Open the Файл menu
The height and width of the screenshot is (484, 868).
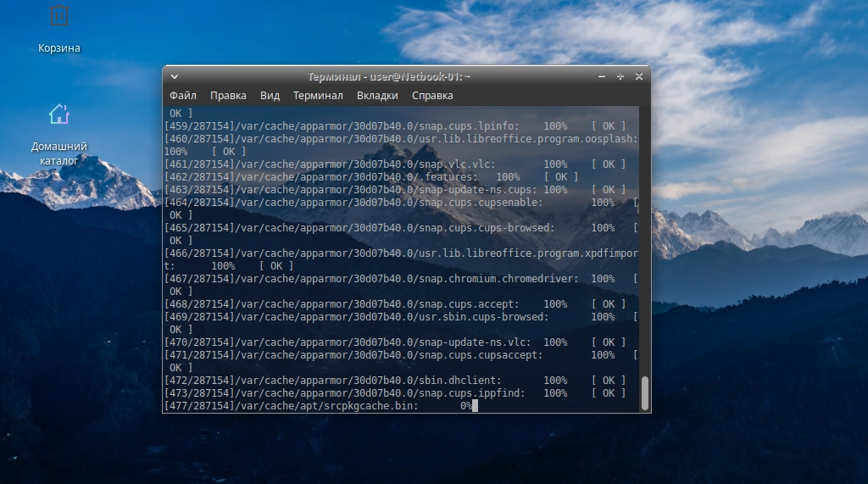point(183,95)
